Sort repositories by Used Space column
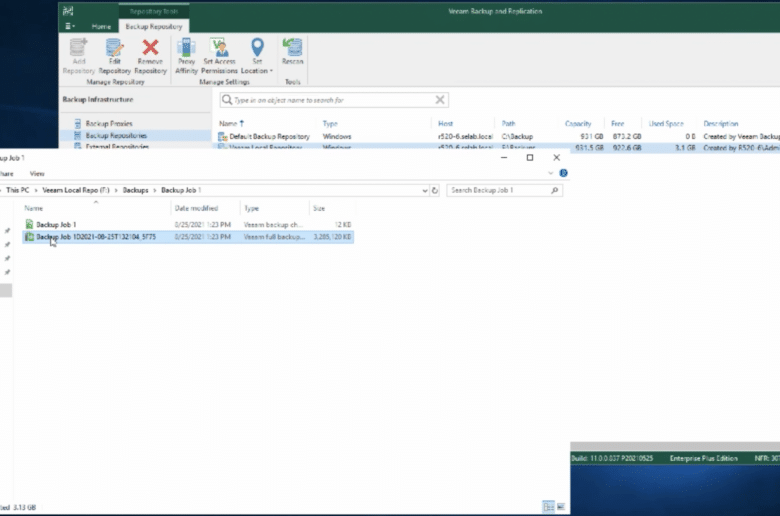 [x=666, y=123]
